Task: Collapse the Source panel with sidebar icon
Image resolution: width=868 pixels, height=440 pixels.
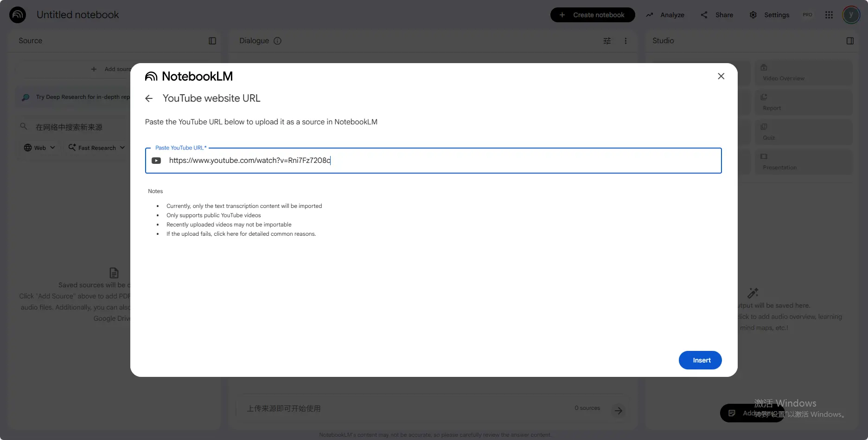Action: tap(212, 41)
